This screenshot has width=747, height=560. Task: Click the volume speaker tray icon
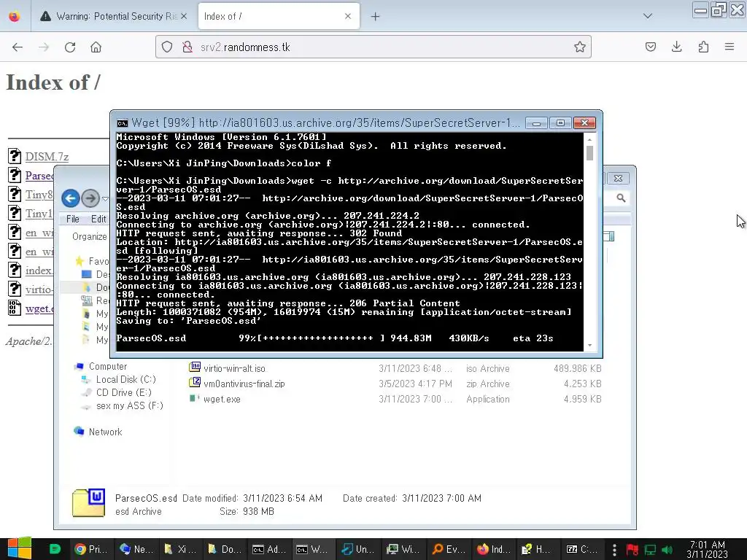click(x=667, y=550)
